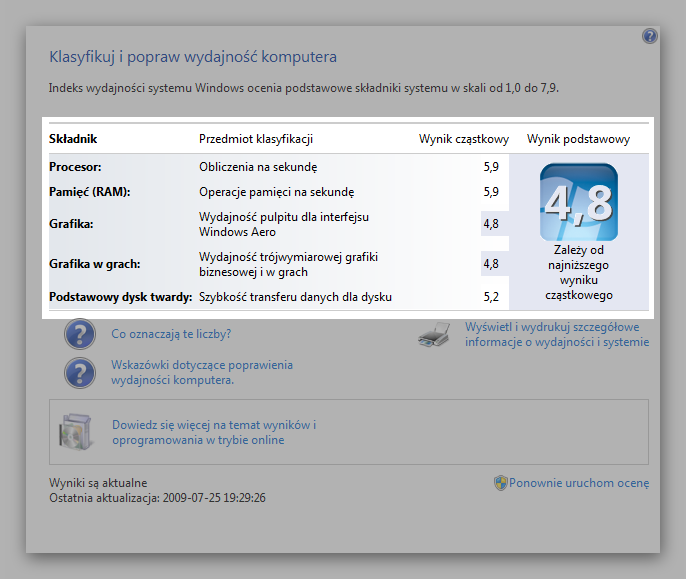Click question mark icon beside 'Co oznaczają te liczby?'
686x579 pixels.
[x=80, y=334]
